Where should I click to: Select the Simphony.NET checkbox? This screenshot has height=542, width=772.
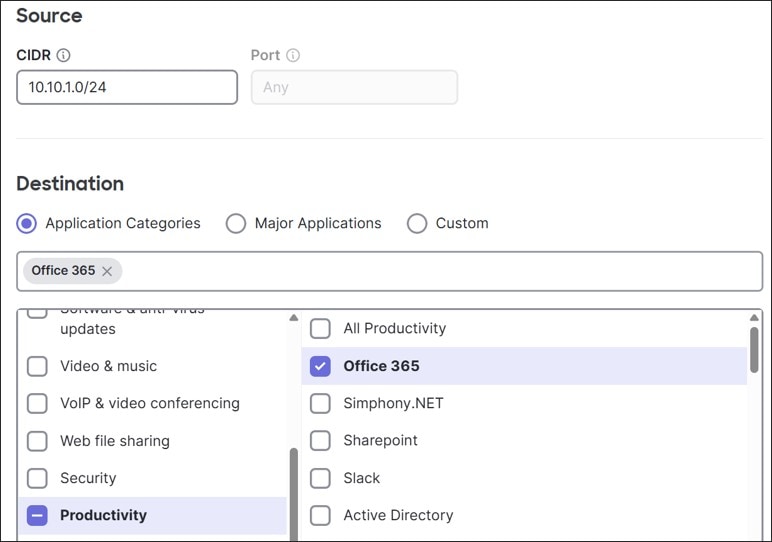(x=320, y=404)
